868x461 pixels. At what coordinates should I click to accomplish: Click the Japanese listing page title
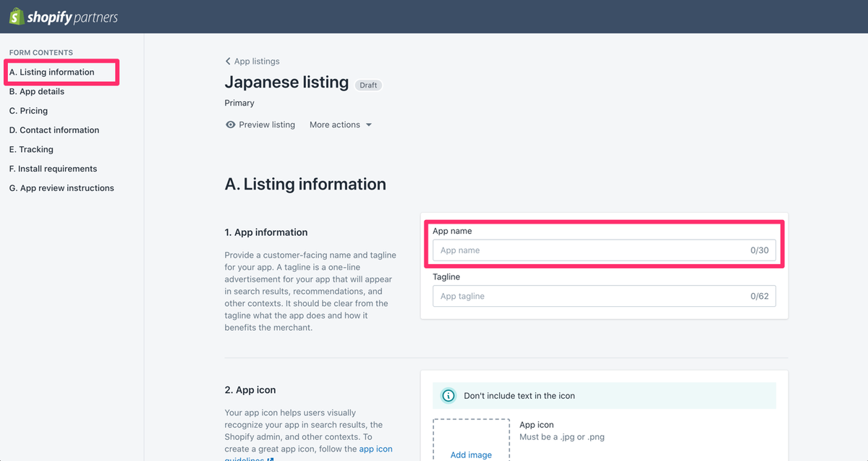(286, 83)
